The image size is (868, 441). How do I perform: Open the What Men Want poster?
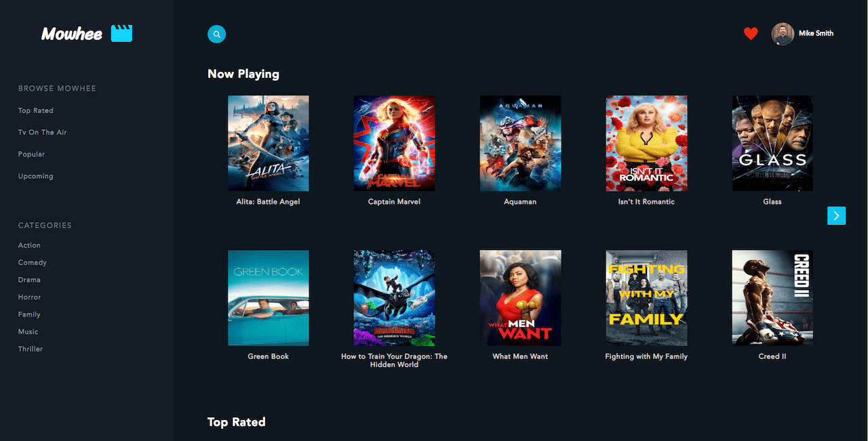pyautogui.click(x=520, y=298)
